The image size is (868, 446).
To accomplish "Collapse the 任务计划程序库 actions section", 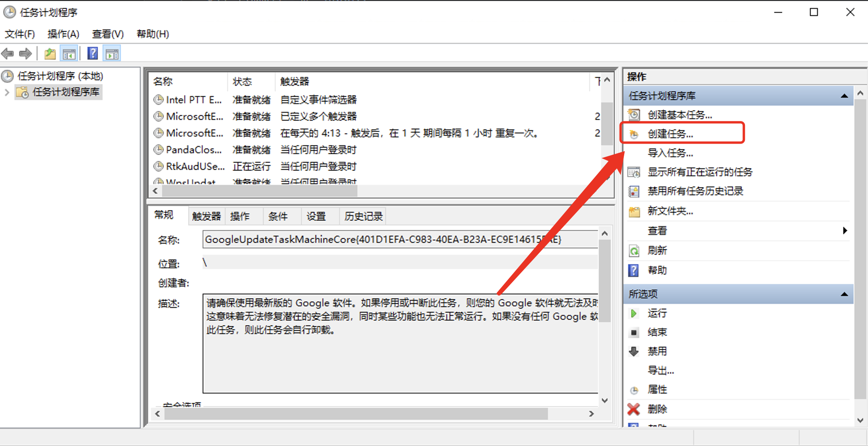I will tap(844, 96).
